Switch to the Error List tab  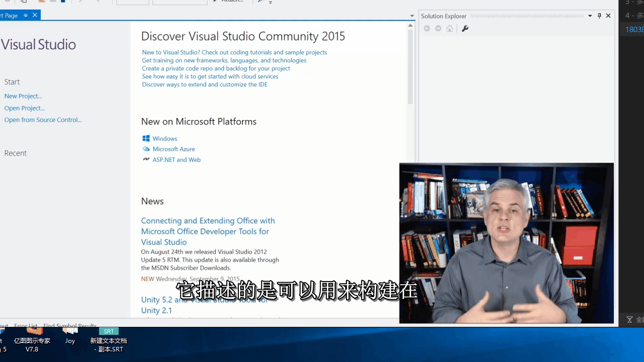[26, 325]
